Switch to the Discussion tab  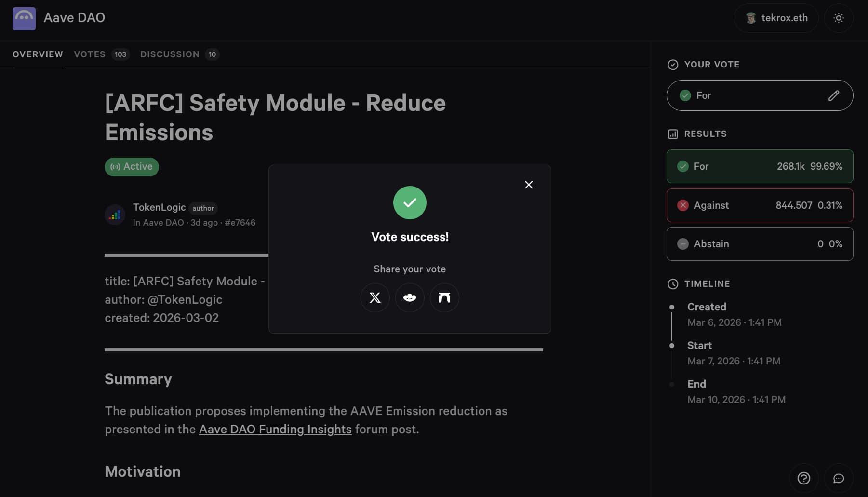click(170, 54)
